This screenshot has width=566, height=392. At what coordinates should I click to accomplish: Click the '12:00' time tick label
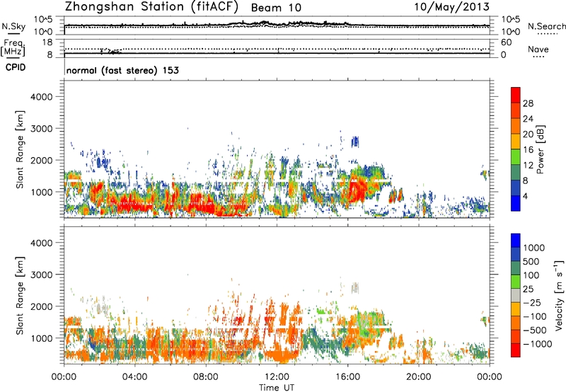(x=277, y=377)
